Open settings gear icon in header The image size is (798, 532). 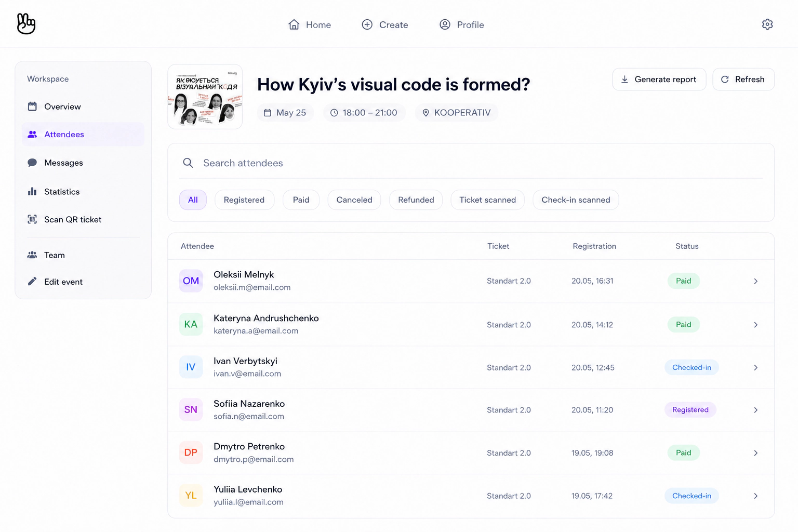pos(767,24)
